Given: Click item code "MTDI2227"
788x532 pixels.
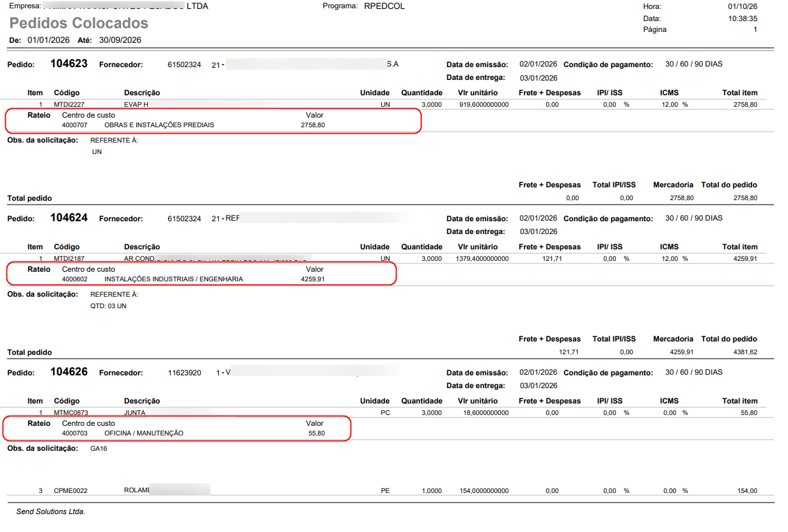Looking at the screenshot, I should [70, 104].
